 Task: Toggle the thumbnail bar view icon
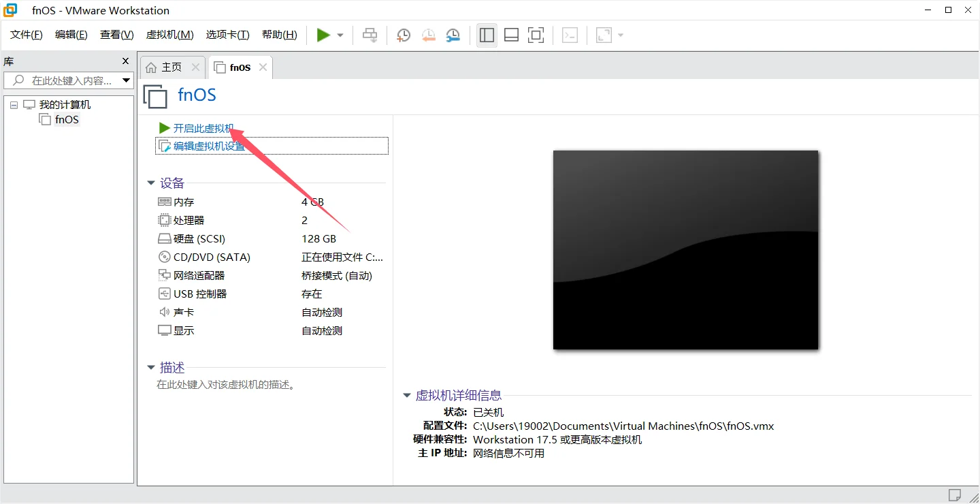[511, 35]
